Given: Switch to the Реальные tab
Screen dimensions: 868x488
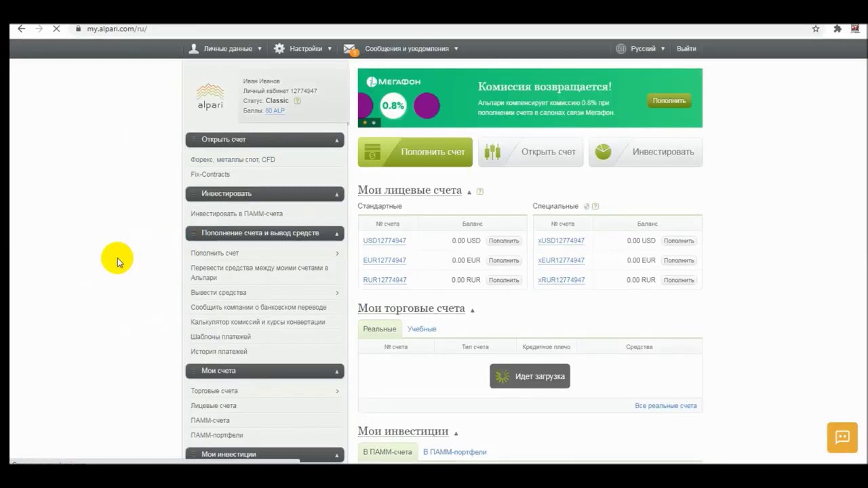Looking at the screenshot, I should [380, 329].
